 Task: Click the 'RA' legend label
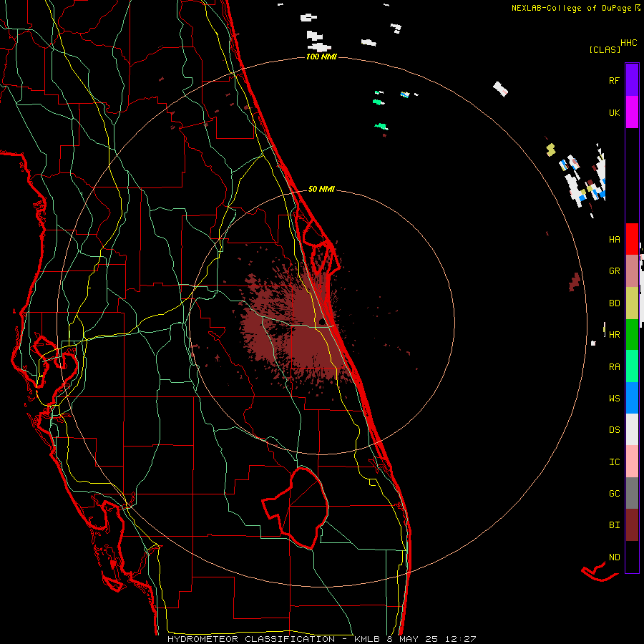click(614, 367)
